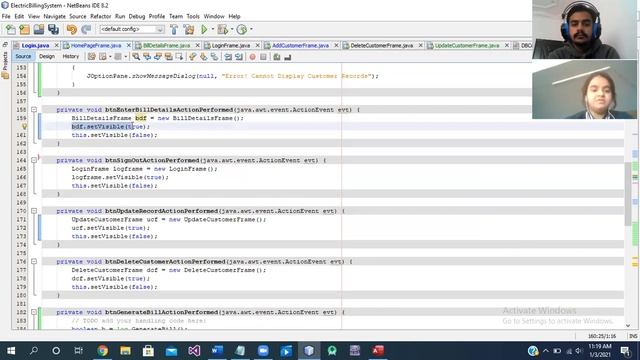640x360 pixels.
Task: Click the Redo arrow icon
Action: 86,29
